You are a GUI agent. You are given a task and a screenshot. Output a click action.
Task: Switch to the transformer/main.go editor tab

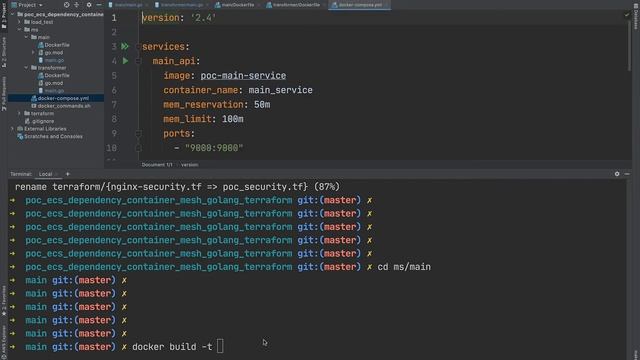[x=181, y=5]
